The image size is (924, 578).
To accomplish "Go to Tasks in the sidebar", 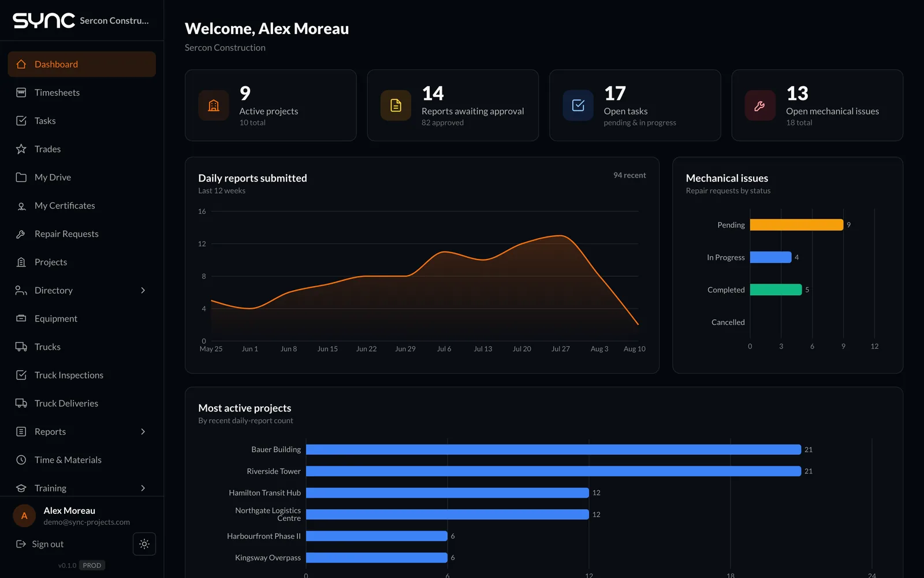I will coord(82,121).
